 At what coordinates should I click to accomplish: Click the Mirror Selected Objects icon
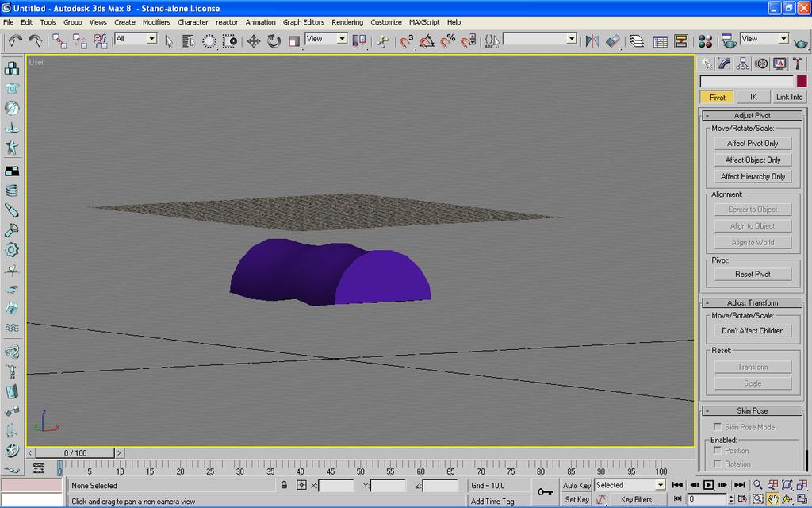point(592,41)
